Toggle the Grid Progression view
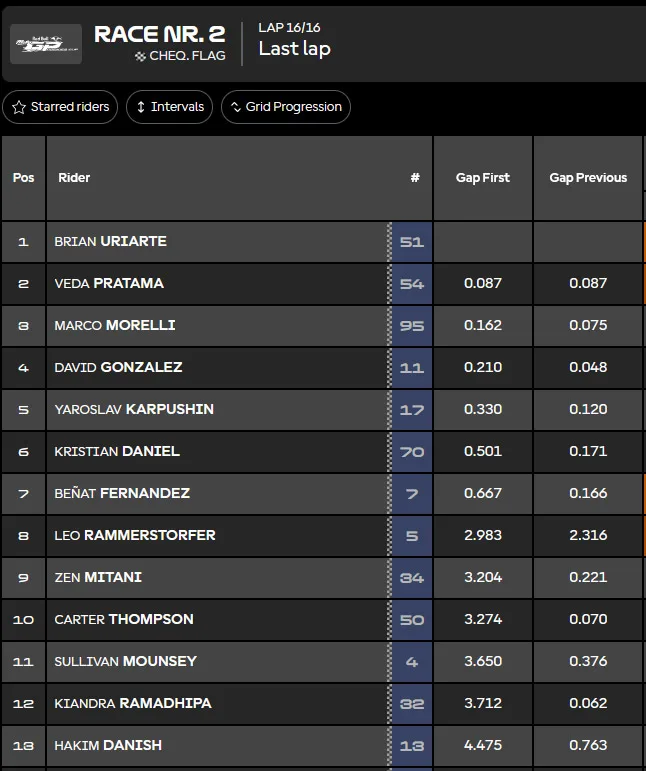 click(x=286, y=107)
